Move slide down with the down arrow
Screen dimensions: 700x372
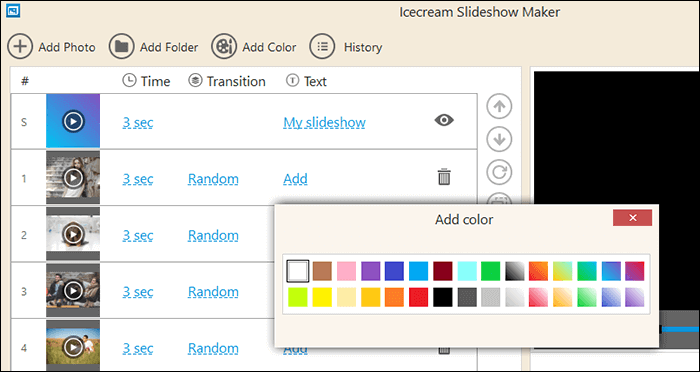(x=499, y=139)
